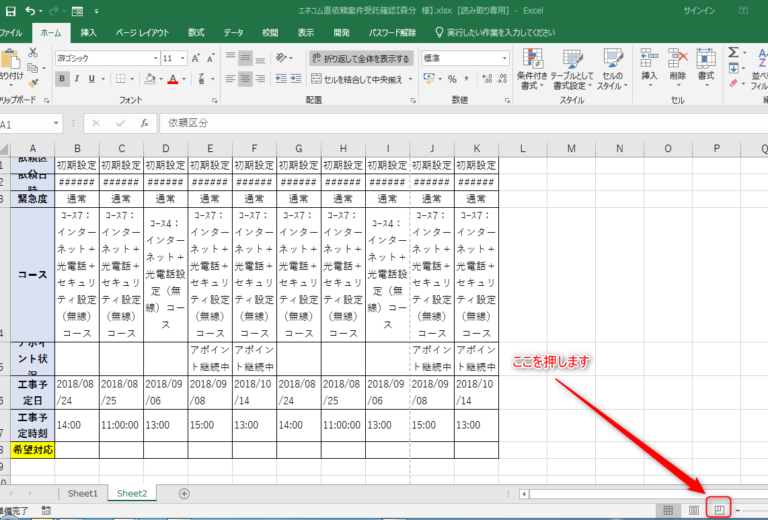Viewport: 768px width, 520px height.
Task: Add a new sheet with plus button
Action: 184,494
